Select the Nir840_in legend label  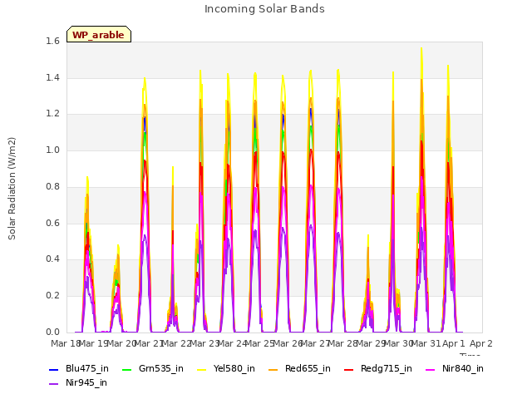coord(463,369)
